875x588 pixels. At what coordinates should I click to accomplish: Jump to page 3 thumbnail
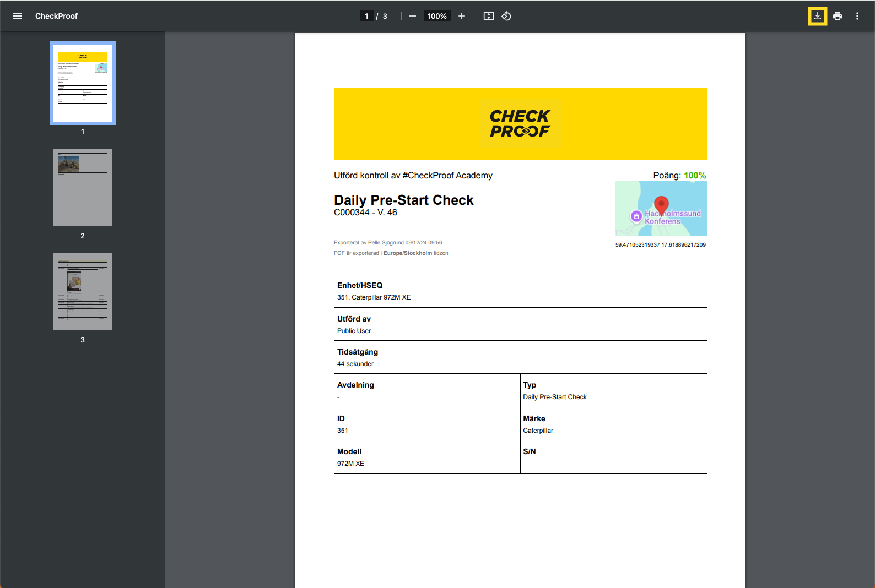pos(83,291)
